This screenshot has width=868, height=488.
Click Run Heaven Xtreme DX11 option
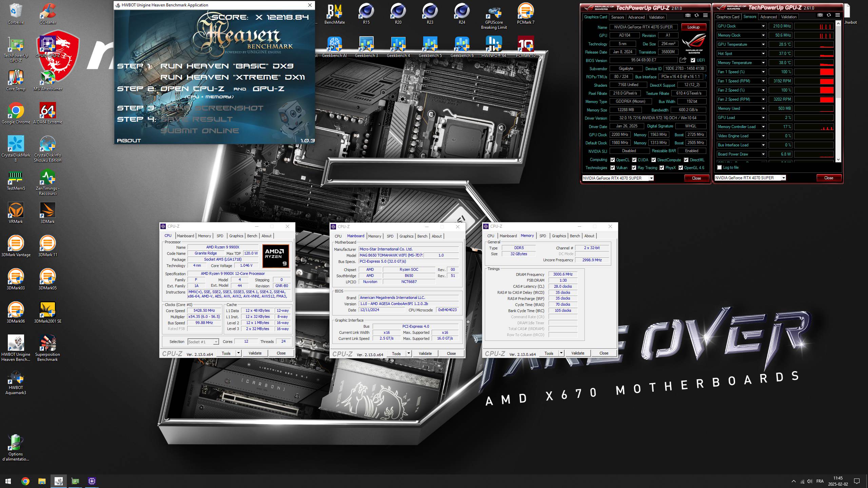pyautogui.click(x=233, y=77)
